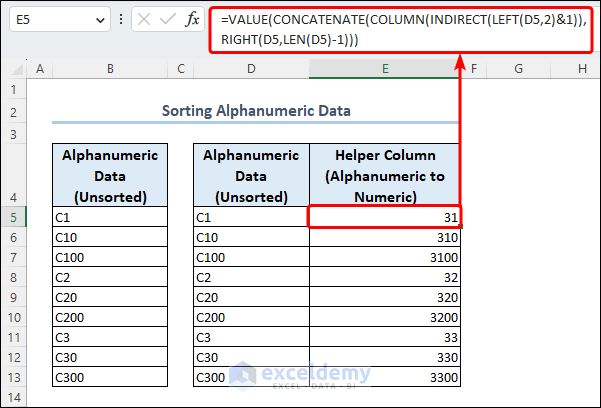This screenshot has height=408, width=601.
Task: Click cell D9 containing C20
Action: tap(251, 297)
